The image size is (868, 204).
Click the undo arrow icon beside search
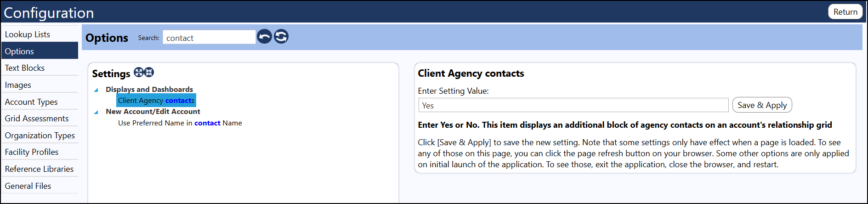tap(264, 36)
